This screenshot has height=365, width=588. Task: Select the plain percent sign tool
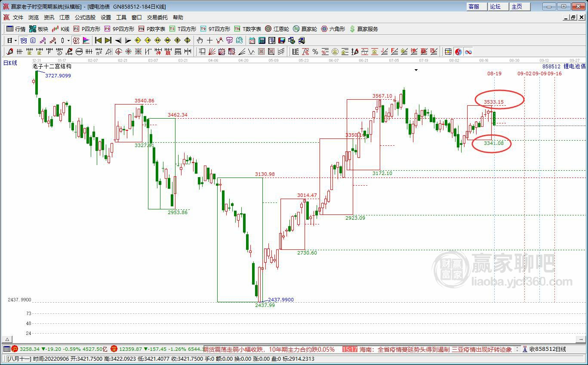pyautogui.click(x=315, y=52)
